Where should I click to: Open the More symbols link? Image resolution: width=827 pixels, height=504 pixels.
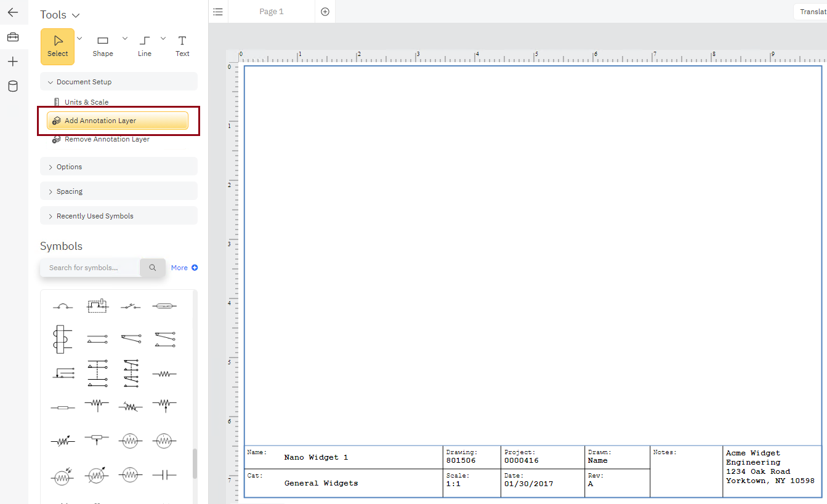[x=184, y=267]
